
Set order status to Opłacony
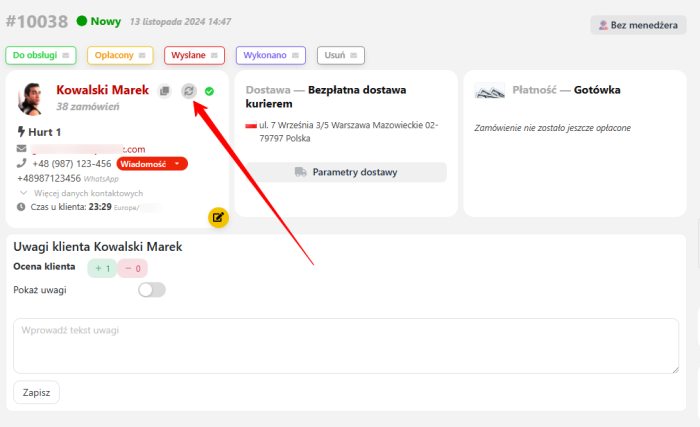click(119, 55)
